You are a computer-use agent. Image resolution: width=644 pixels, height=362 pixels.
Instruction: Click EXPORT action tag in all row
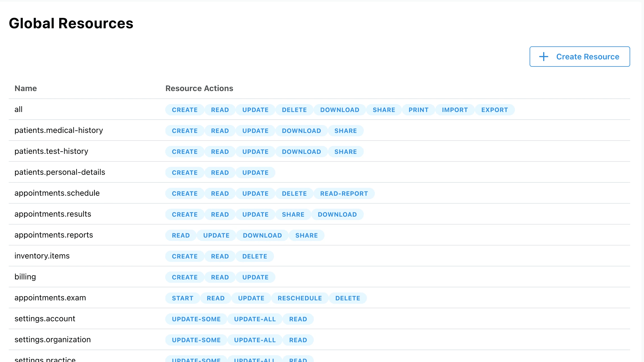tap(494, 110)
